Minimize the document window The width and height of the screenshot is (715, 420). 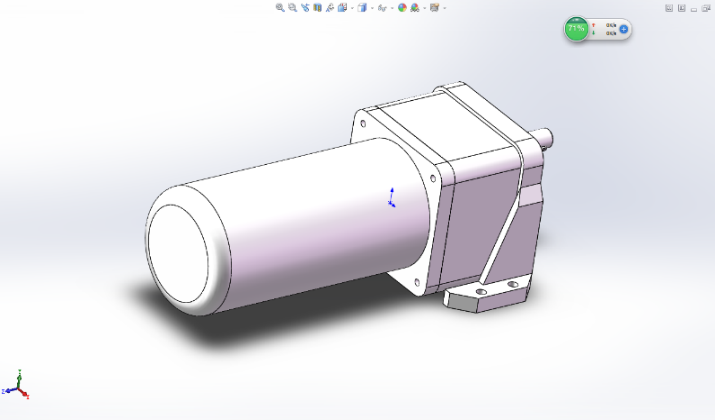click(x=694, y=9)
